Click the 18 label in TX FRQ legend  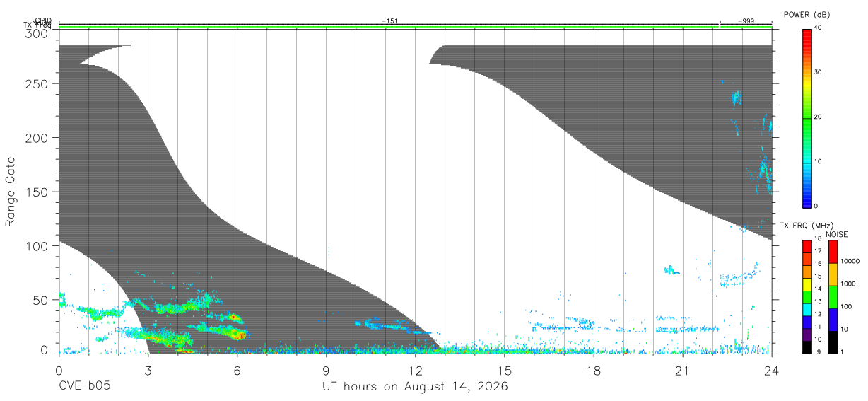tap(818, 240)
